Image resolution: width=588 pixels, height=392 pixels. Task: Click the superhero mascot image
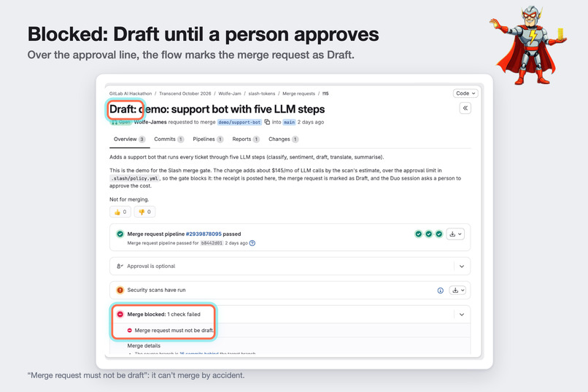tap(528, 45)
